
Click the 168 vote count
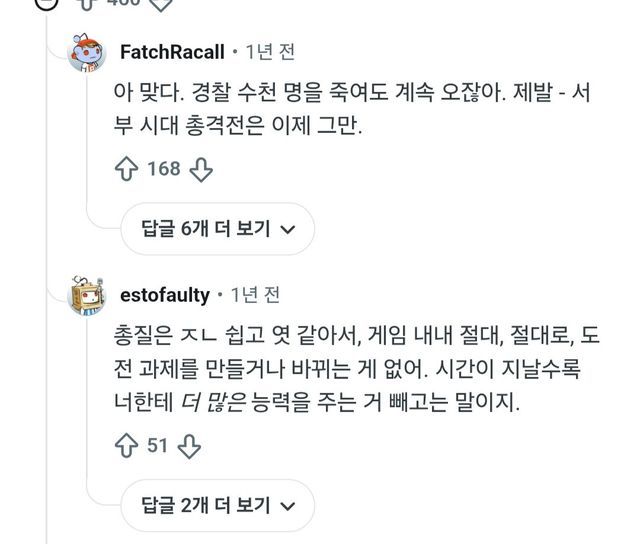click(x=164, y=169)
